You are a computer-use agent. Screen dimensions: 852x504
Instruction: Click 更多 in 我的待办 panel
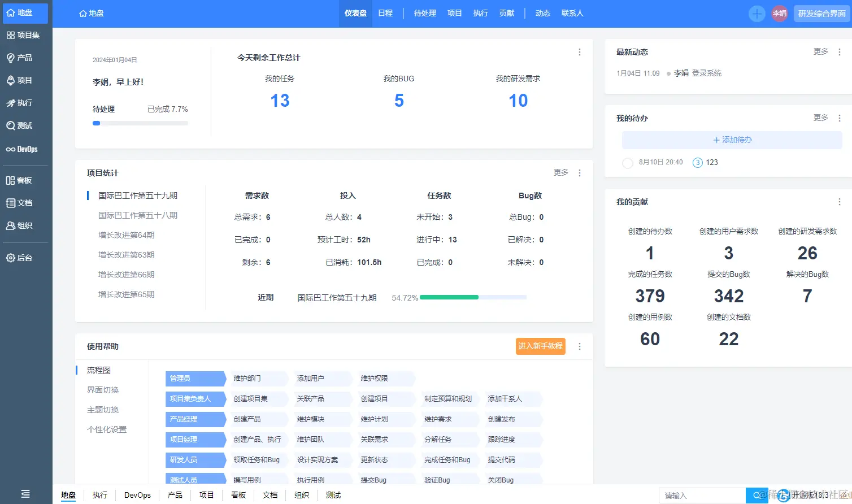click(x=821, y=118)
